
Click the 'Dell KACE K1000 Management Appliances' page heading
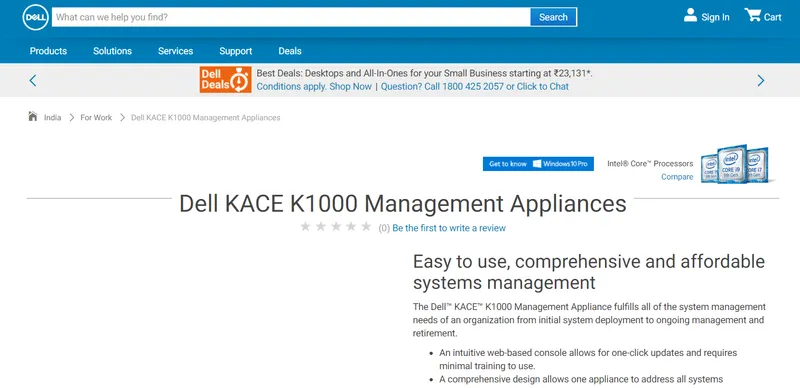pos(403,204)
